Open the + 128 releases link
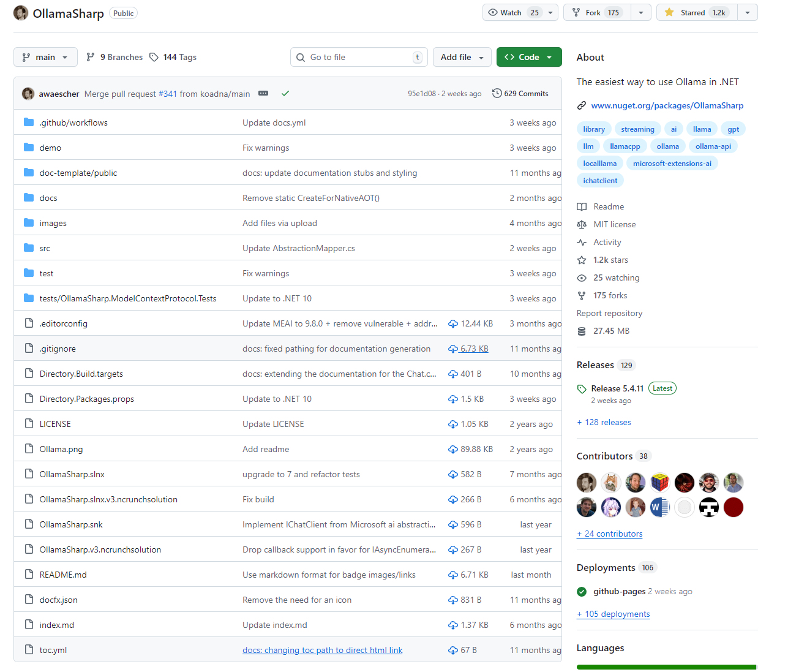Screen dimensions: 807x672 tap(604, 422)
